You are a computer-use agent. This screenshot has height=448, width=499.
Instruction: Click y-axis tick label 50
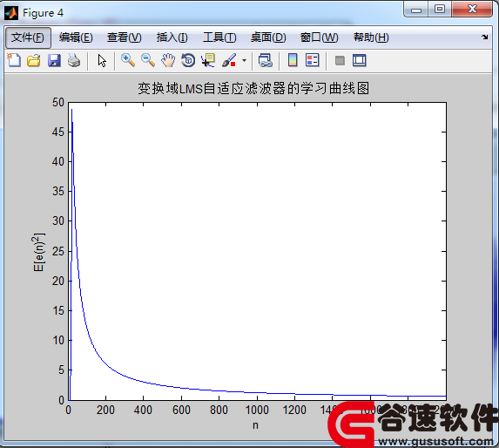coord(58,103)
